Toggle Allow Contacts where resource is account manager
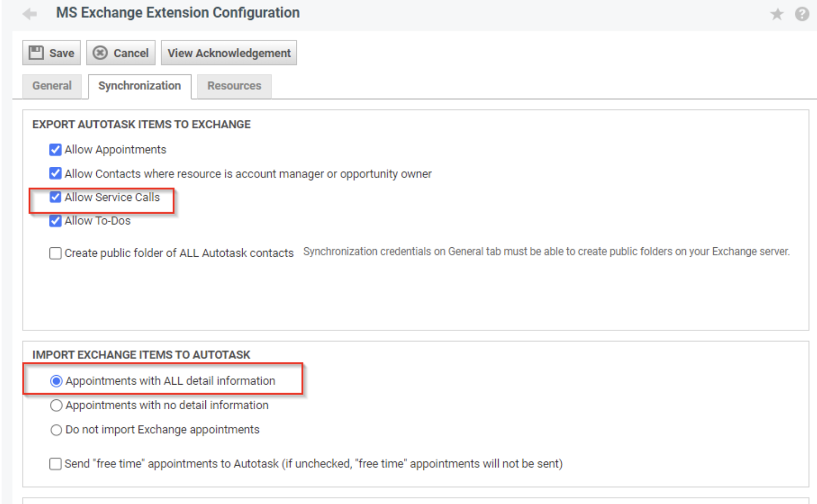Image resolution: width=817 pixels, height=504 pixels. [55, 174]
